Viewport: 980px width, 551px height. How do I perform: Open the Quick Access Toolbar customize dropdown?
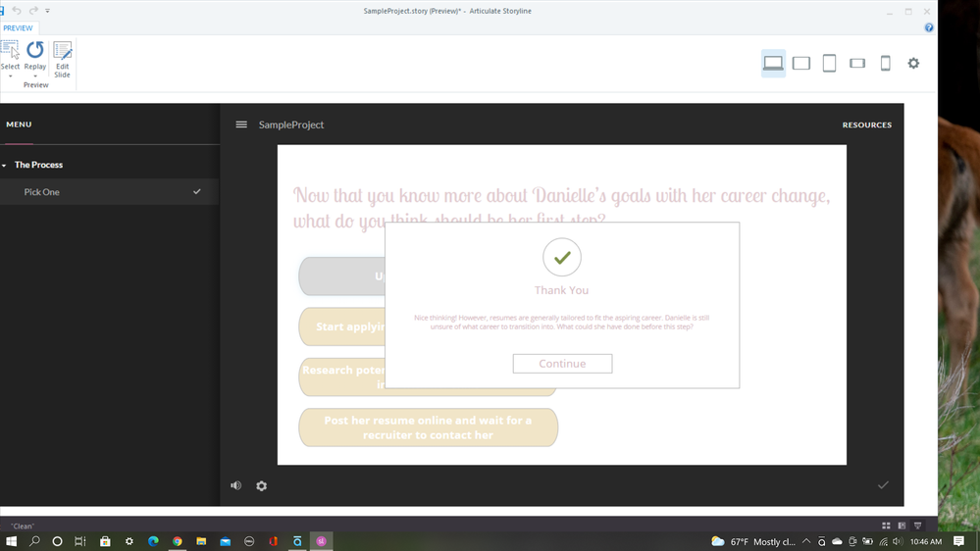47,11
